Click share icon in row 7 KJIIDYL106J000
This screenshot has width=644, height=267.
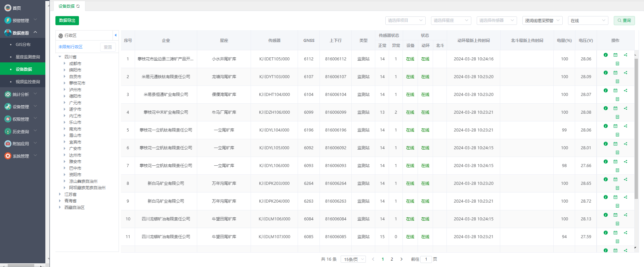625,161
